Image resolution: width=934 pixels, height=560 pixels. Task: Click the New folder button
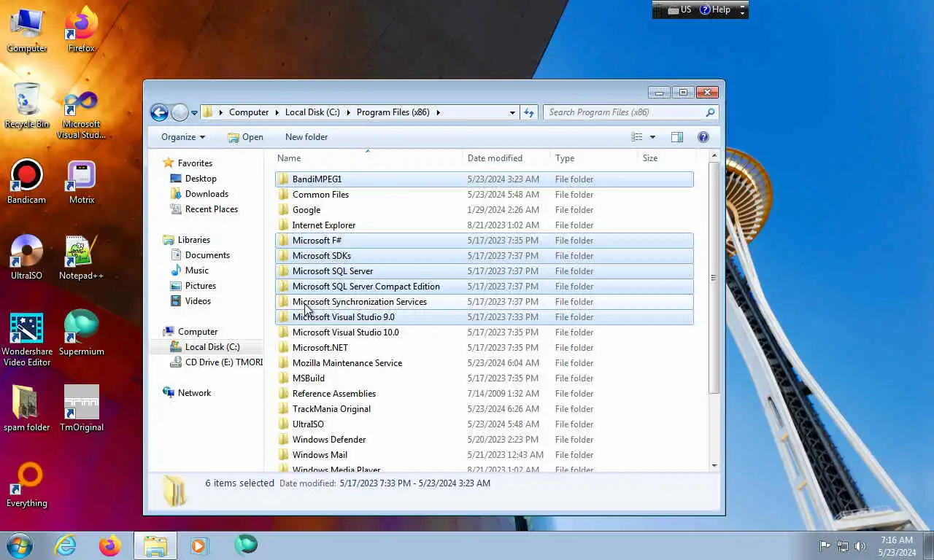(x=306, y=137)
